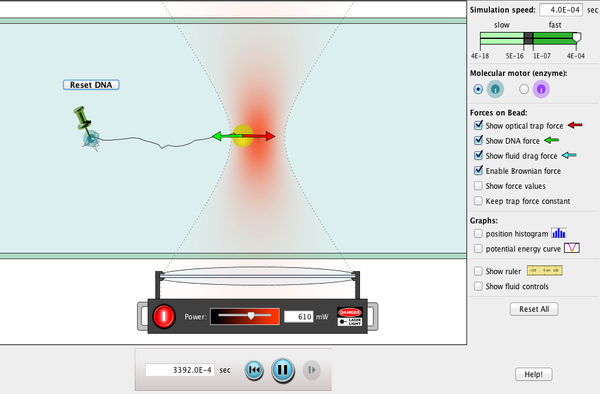Uncheck Show optical trap force
The image size is (600, 394).
[478, 125]
